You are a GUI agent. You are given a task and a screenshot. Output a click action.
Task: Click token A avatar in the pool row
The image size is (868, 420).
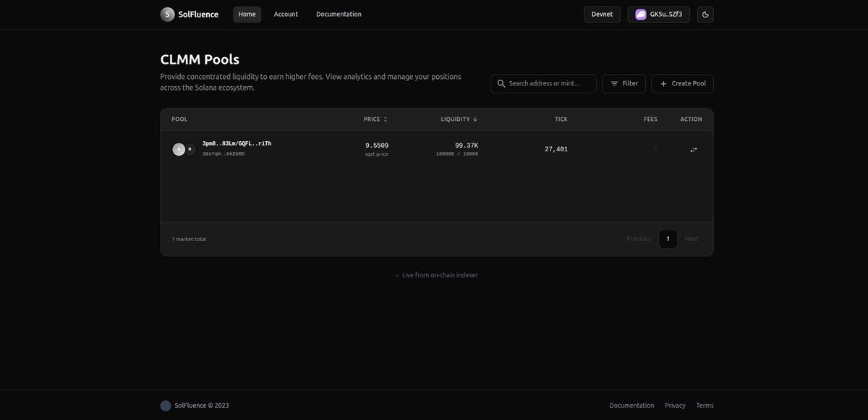pos(179,149)
